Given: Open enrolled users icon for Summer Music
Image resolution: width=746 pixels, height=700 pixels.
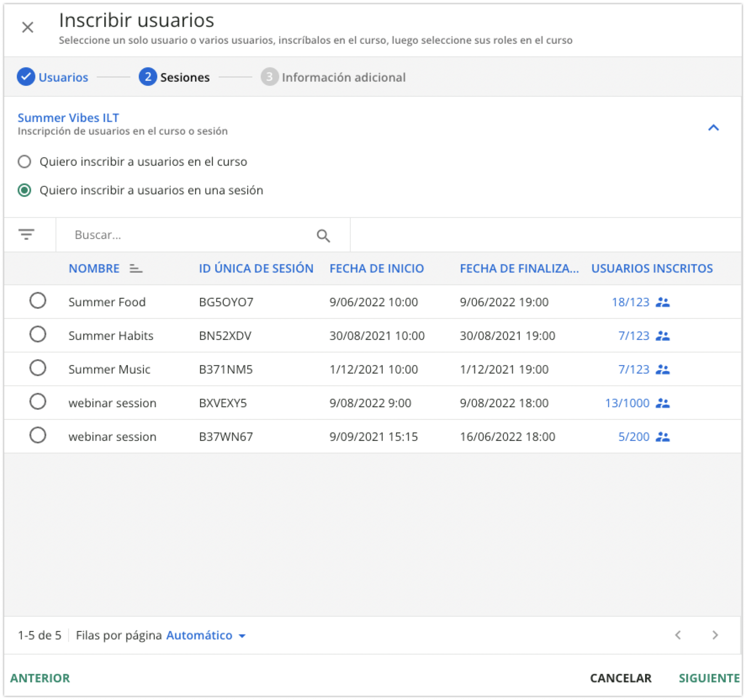Looking at the screenshot, I should (x=663, y=369).
